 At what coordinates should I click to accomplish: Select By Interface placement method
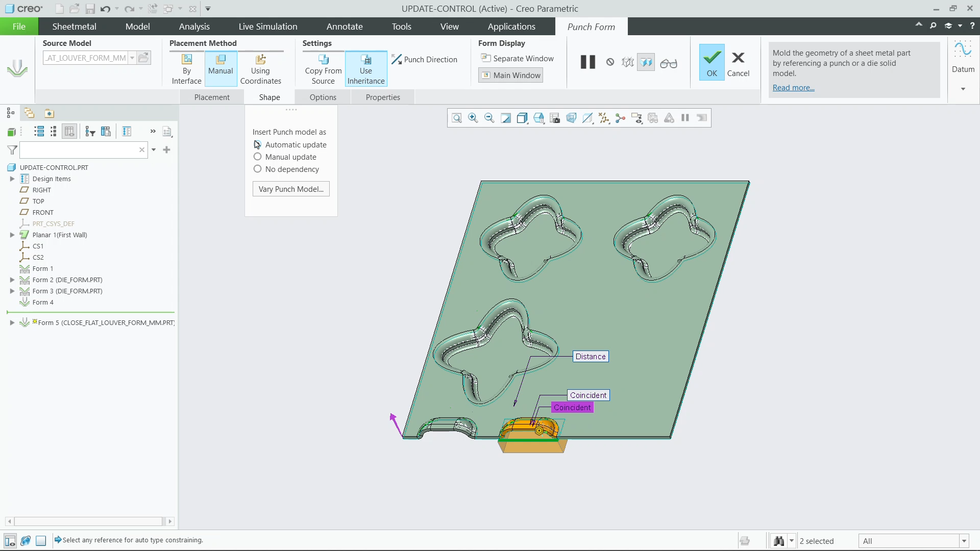tap(187, 69)
